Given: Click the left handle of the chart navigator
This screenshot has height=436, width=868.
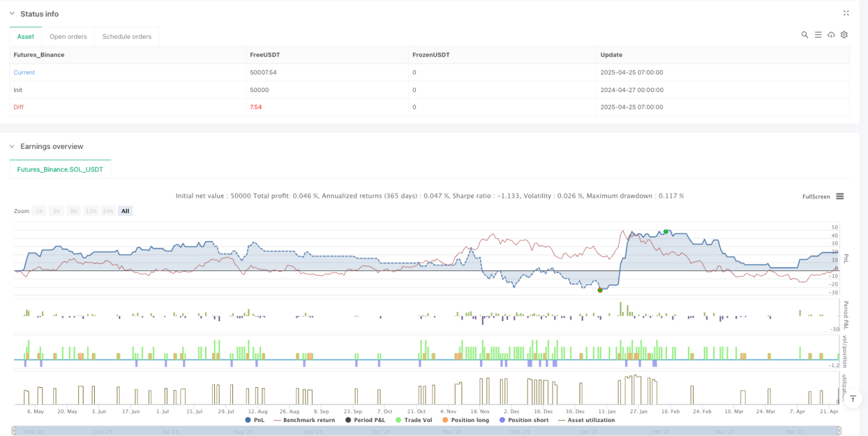Looking at the screenshot, I should tap(15, 431).
